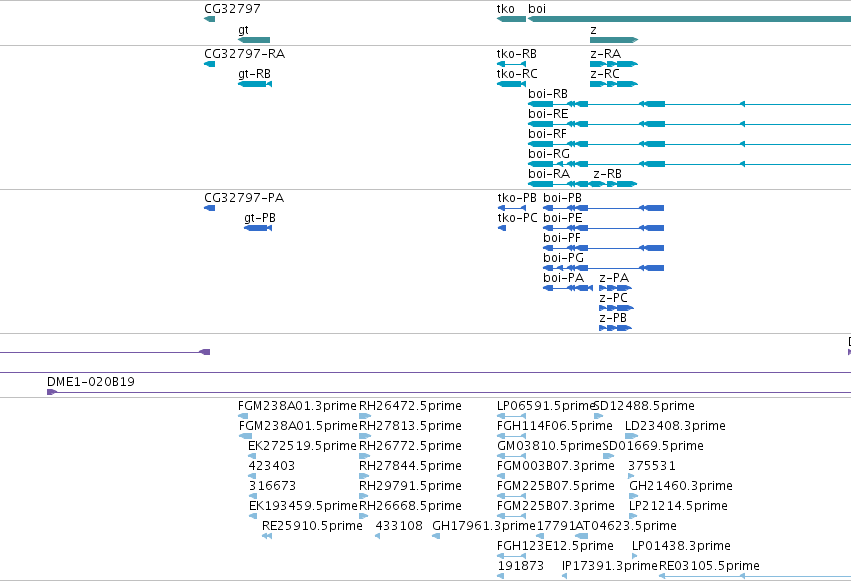Click the 423403 EST label

coord(271,467)
